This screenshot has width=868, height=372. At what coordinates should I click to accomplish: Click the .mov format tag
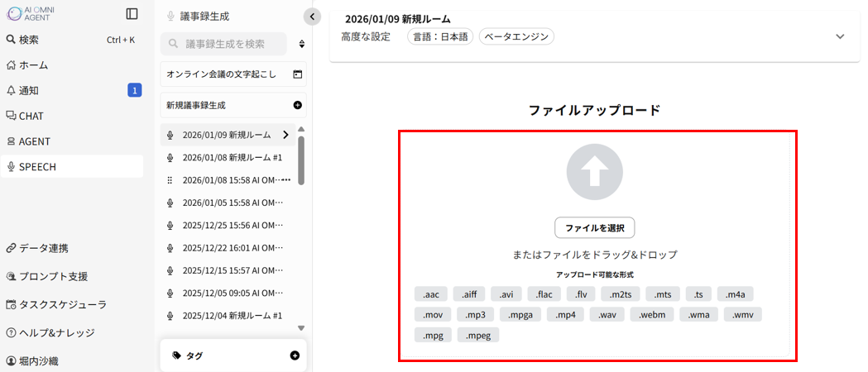(433, 315)
